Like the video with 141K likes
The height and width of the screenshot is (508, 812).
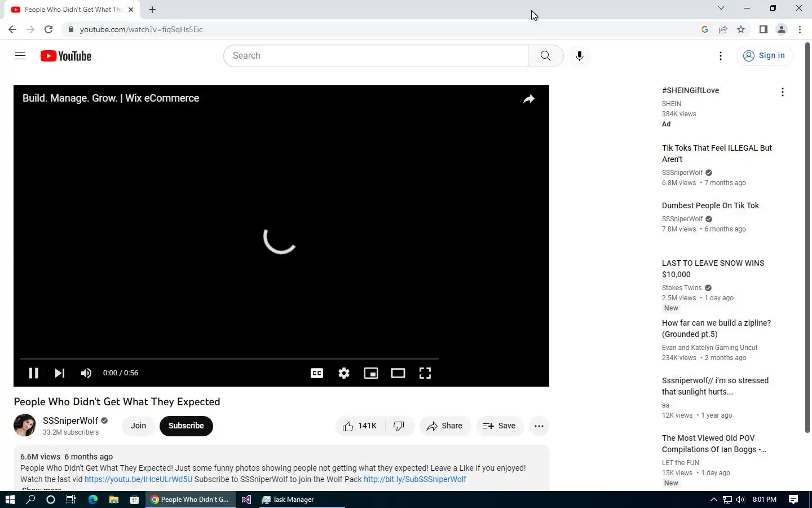[x=360, y=426]
